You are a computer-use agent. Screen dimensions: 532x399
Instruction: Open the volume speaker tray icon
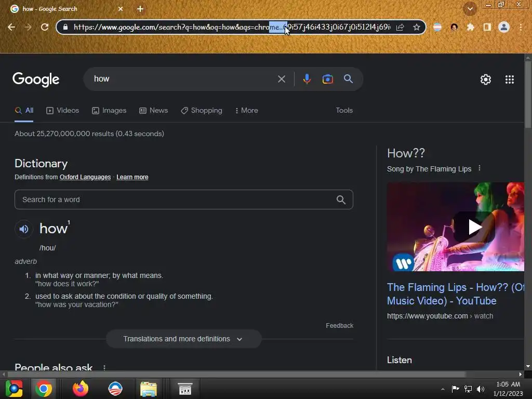(481, 389)
